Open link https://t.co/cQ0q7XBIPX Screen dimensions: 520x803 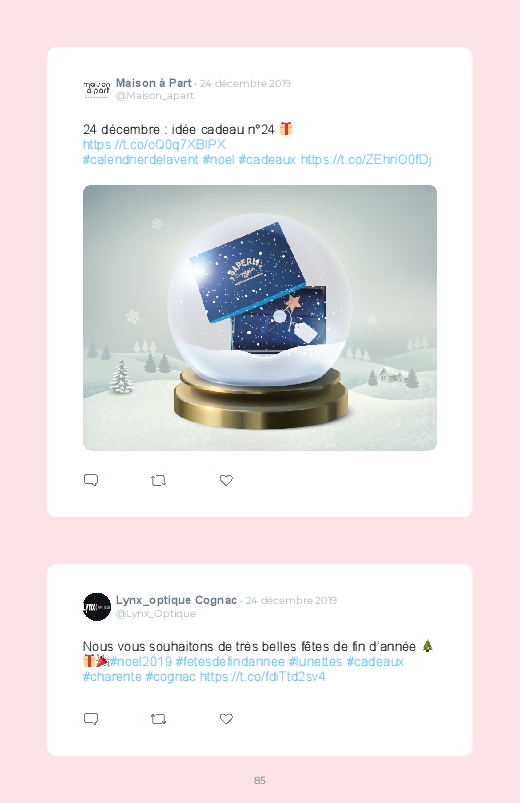point(154,144)
